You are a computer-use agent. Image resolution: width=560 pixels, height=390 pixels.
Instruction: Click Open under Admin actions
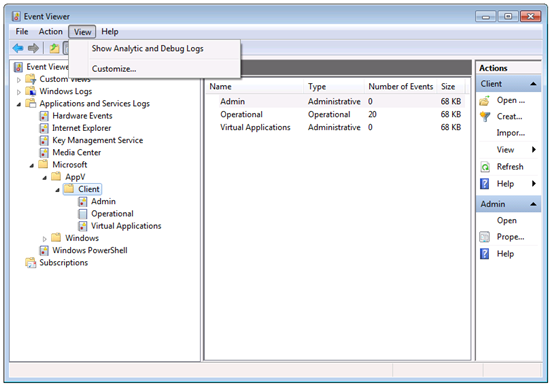(x=506, y=221)
